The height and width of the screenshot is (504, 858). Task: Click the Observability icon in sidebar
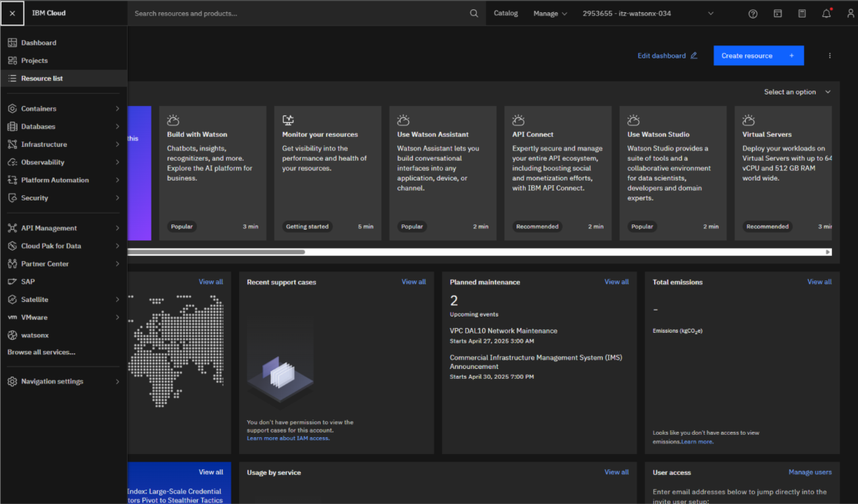(12, 162)
